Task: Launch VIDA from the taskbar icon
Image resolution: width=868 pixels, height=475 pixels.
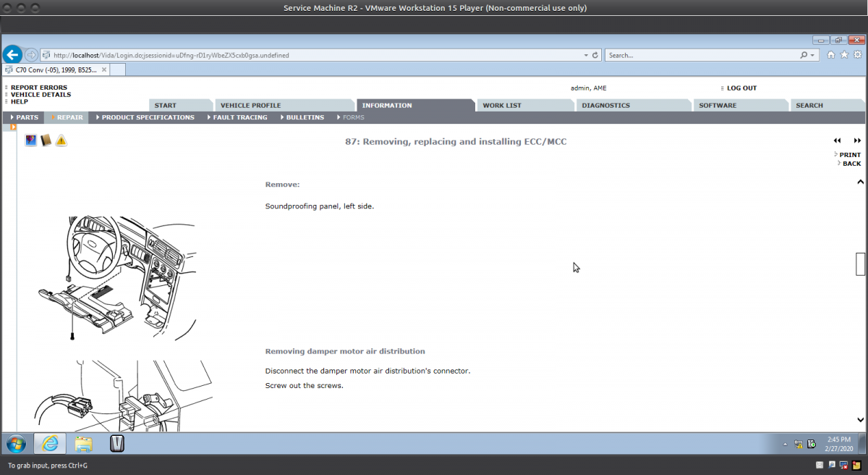Action: coord(117,443)
